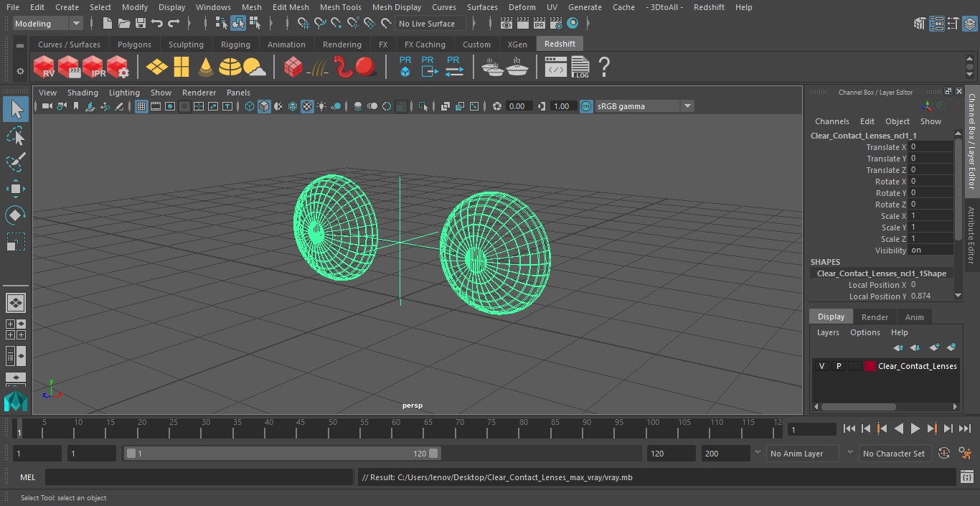Click the Save scene icon
Viewport: 980px width, 506px height.
pyautogui.click(x=141, y=24)
